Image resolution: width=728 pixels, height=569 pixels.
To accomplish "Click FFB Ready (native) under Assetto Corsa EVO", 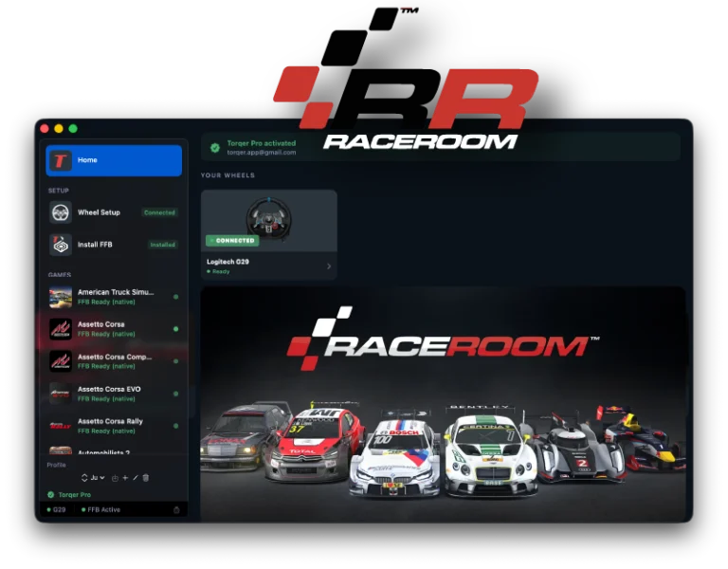I will click(106, 399).
